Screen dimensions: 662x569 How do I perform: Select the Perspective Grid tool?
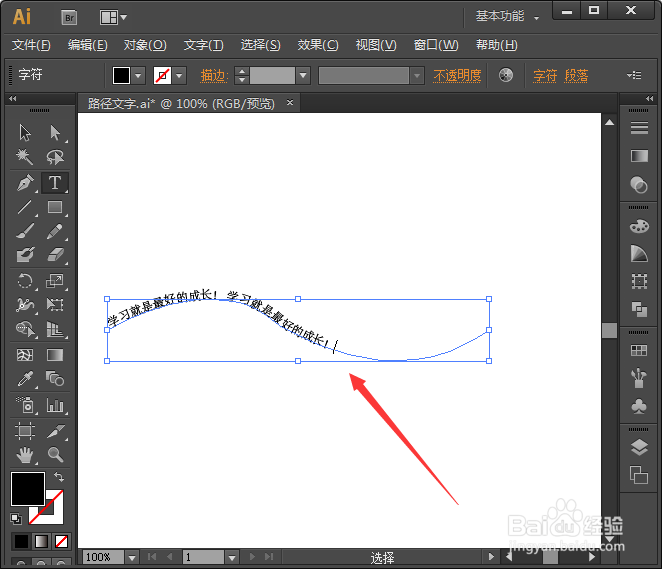[x=55, y=329]
